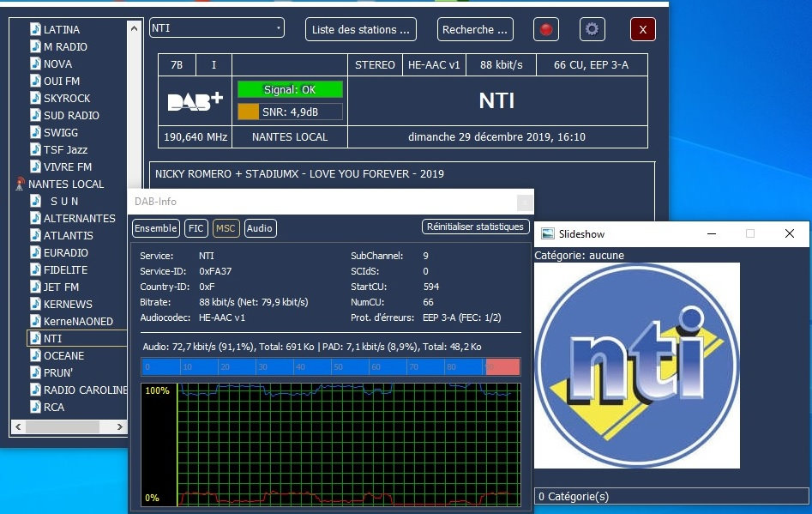Click the NANTES LOCAL ensemble antenna icon
The image size is (812, 514).
(20, 184)
